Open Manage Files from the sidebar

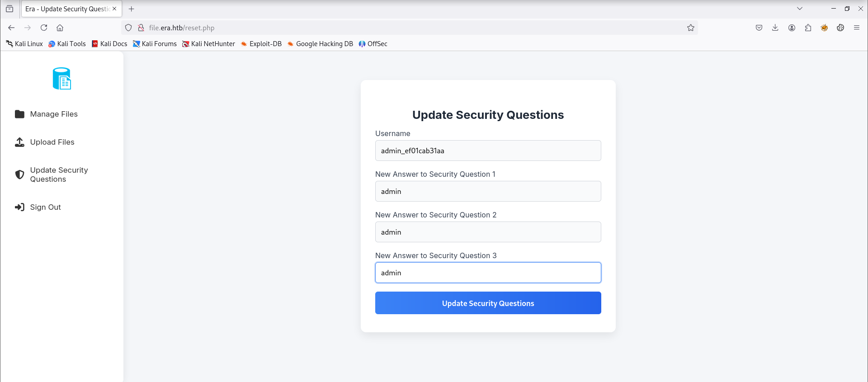pos(46,114)
